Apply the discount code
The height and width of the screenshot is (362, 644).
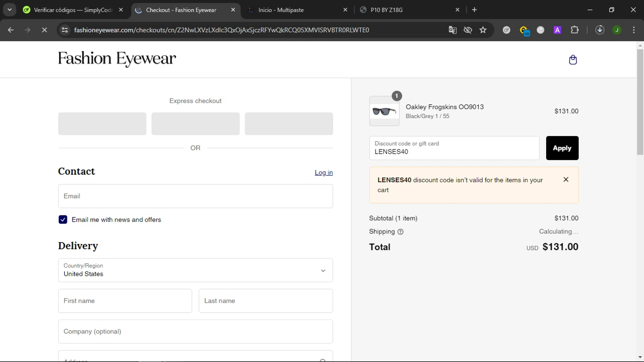pyautogui.click(x=562, y=148)
